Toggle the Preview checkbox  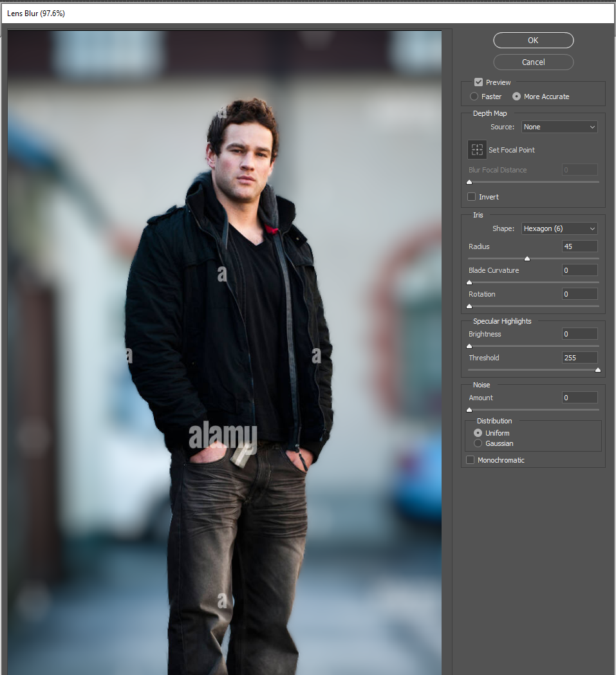coord(478,82)
